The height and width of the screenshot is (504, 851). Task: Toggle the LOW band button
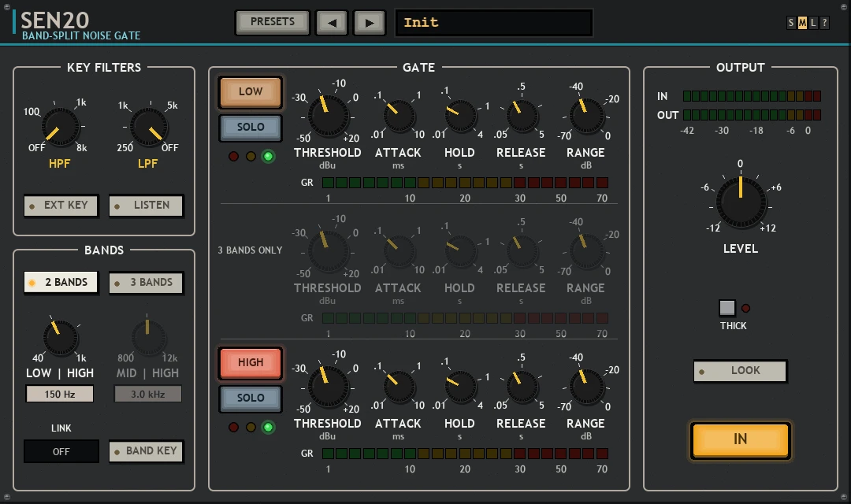tap(251, 91)
